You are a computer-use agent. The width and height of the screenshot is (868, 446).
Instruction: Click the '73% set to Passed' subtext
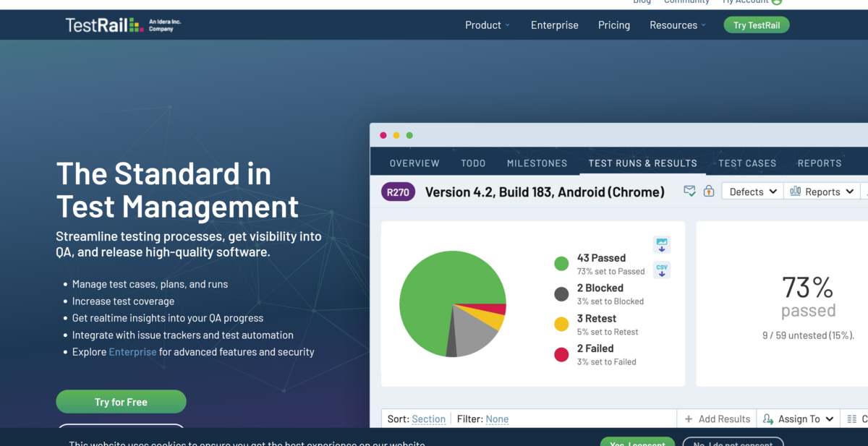click(610, 272)
